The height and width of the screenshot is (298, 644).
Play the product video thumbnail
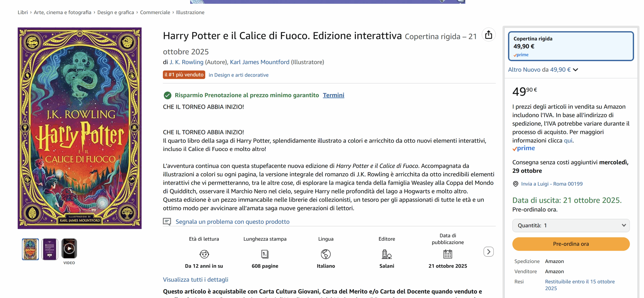click(69, 249)
